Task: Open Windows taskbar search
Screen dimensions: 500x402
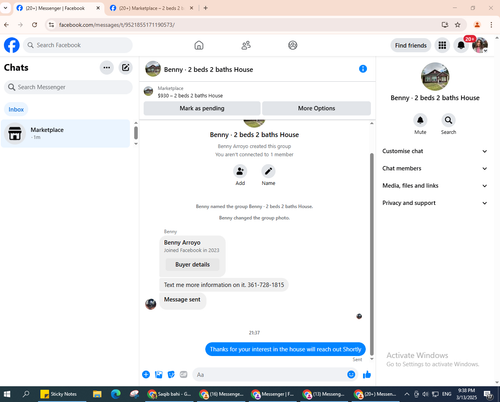Action: (x=26, y=394)
